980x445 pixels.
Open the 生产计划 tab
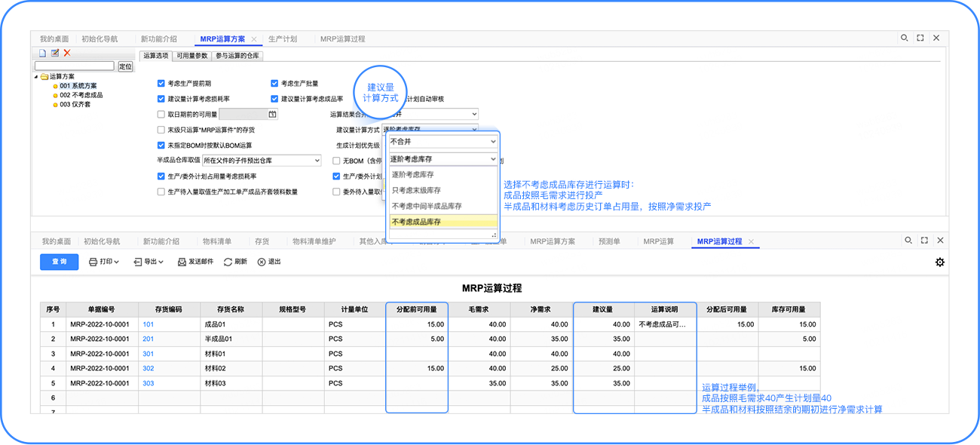283,38
